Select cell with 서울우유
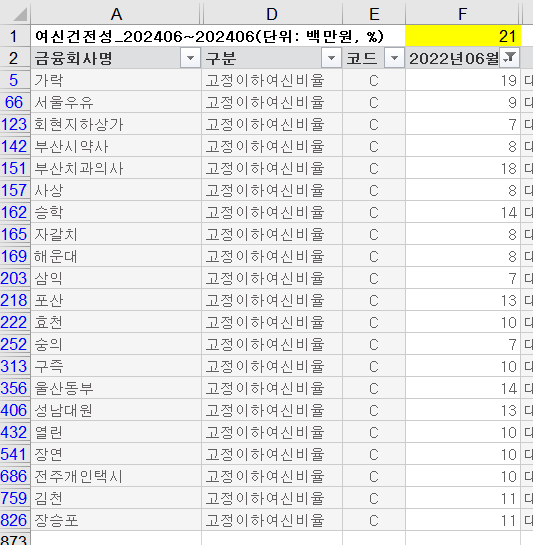This screenshot has height=545, width=533. point(116,102)
